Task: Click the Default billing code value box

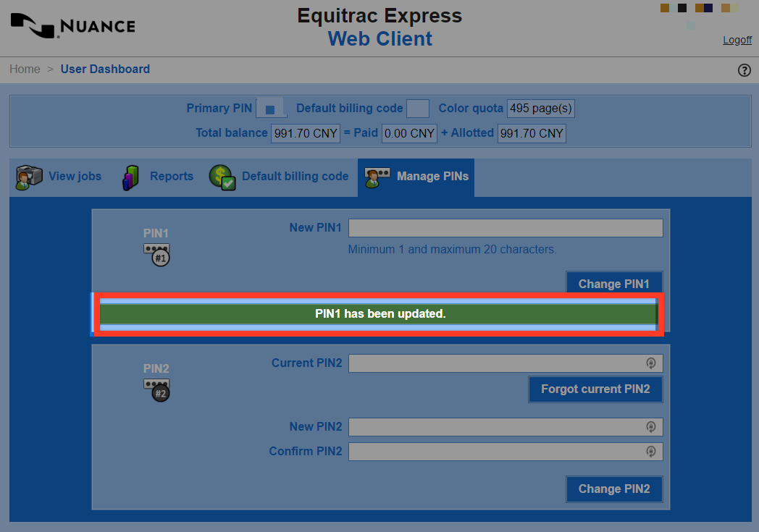Action: coord(418,109)
